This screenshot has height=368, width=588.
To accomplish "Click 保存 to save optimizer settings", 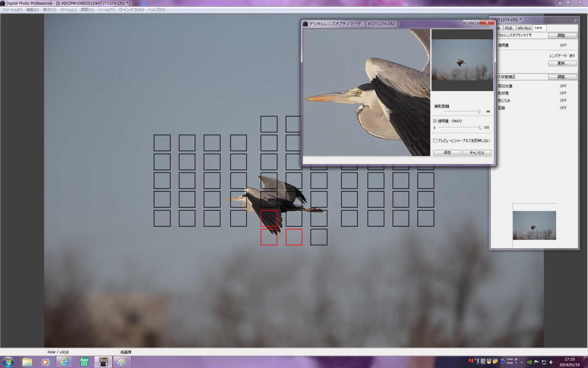I will tap(447, 153).
